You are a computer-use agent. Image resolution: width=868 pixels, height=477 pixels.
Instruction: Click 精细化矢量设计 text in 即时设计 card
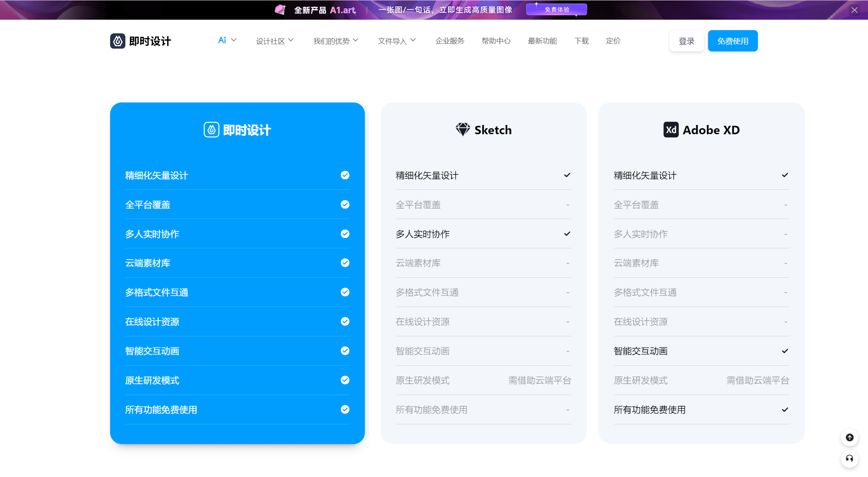click(157, 176)
